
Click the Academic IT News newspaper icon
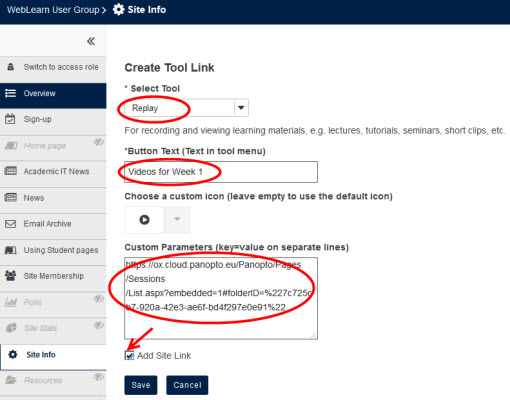coord(10,171)
